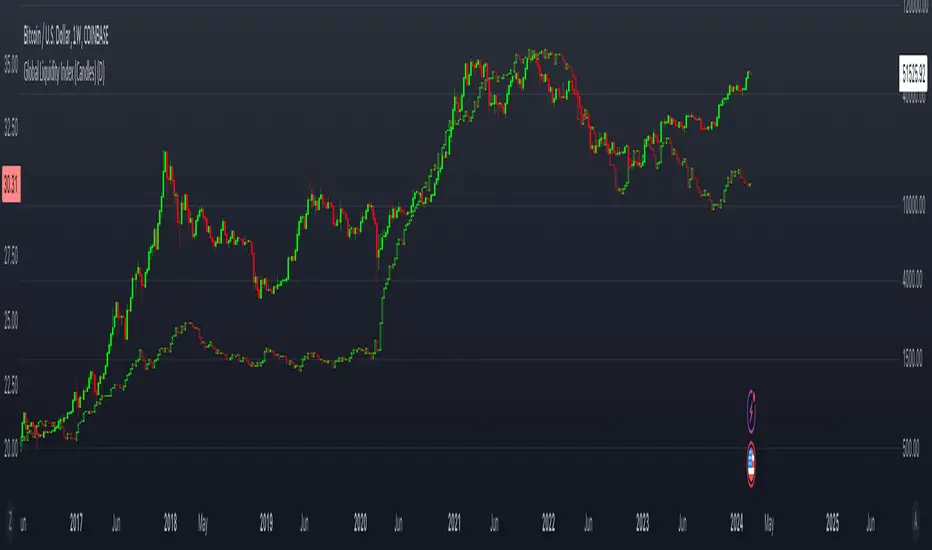
Task: Click the 35.00 level on left scale
Action: (x=12, y=67)
